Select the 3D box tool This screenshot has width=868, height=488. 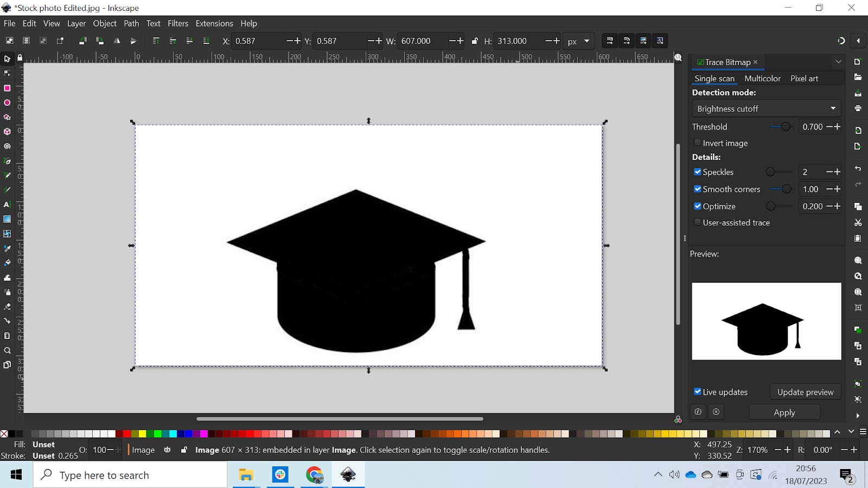pos(7,131)
